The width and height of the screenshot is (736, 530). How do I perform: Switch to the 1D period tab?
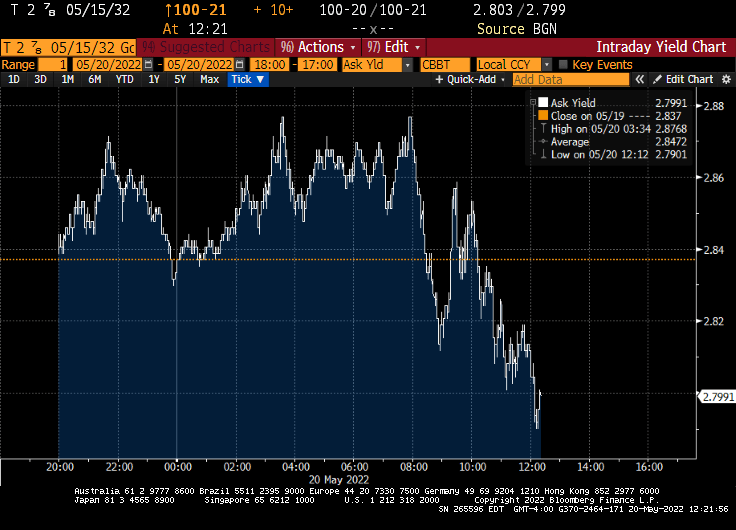click(x=13, y=79)
